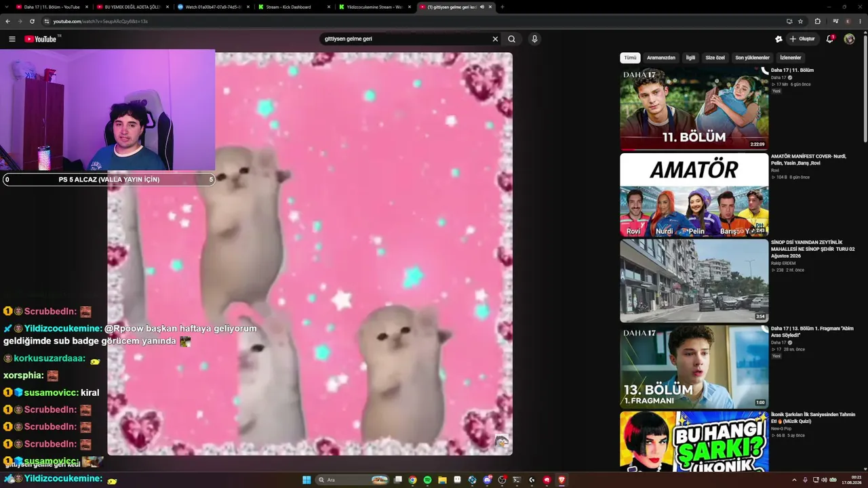Screen dimensions: 868x488
Task: Open YouTube notifications bell
Action: pos(829,39)
